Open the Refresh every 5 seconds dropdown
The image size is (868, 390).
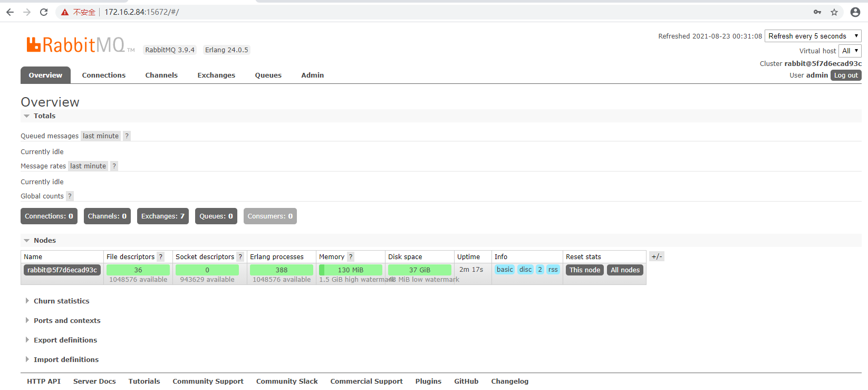(813, 36)
